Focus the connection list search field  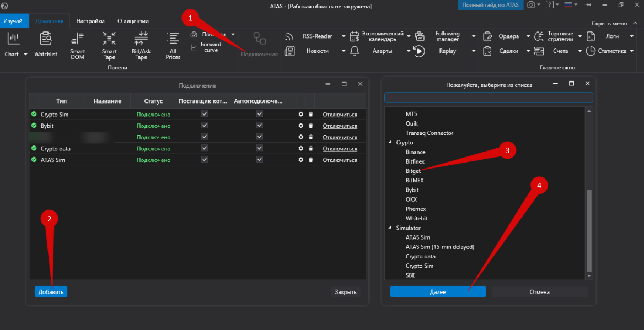pyautogui.click(x=489, y=98)
